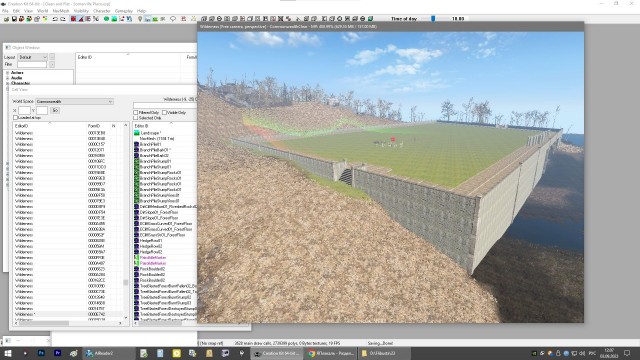The height and width of the screenshot is (360, 640).
Task: Click the reference filter field above Filtered Only
Action: [165, 105]
